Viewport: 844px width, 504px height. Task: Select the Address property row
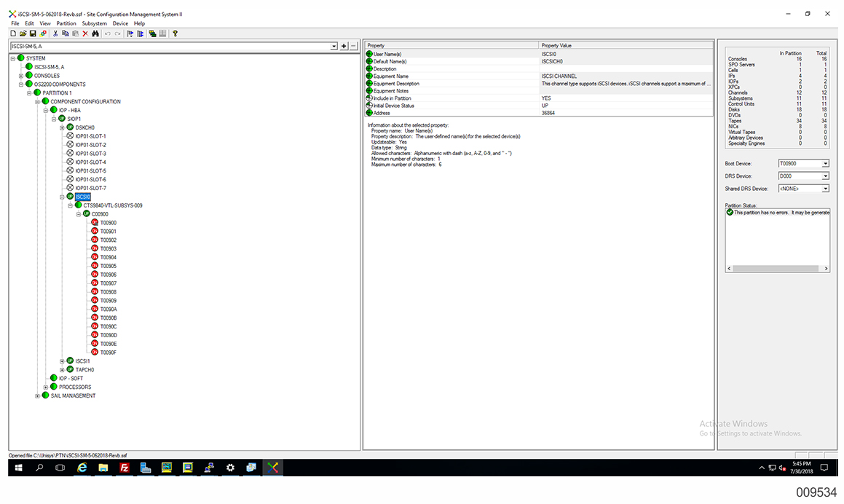pos(540,113)
